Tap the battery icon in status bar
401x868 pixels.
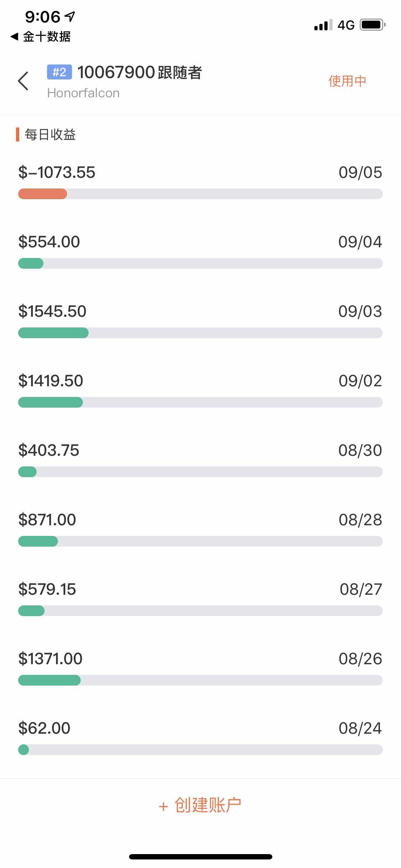pos(372,25)
